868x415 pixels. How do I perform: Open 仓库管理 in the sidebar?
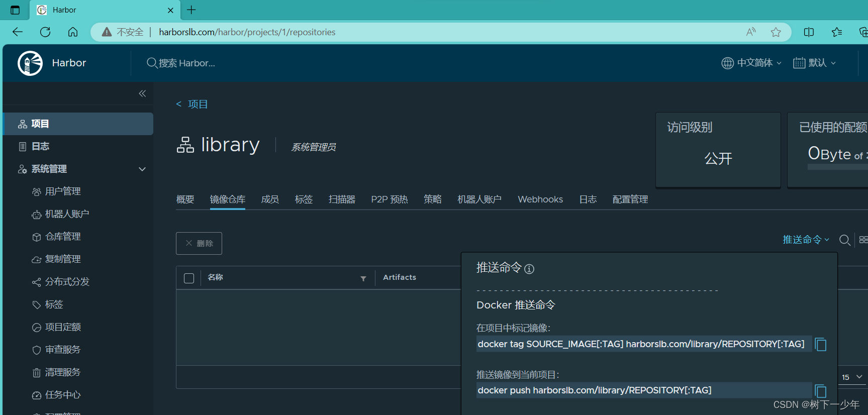63,237
